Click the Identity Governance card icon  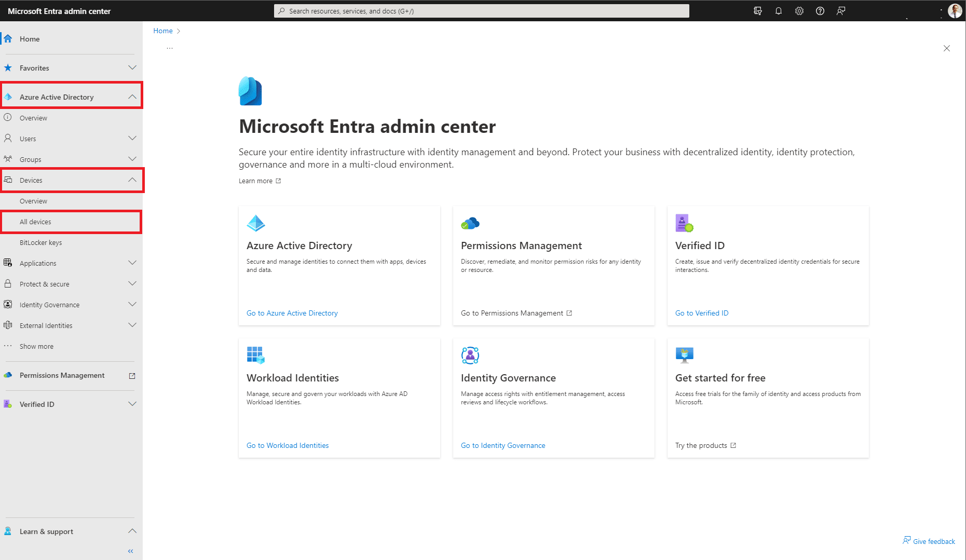pos(470,356)
